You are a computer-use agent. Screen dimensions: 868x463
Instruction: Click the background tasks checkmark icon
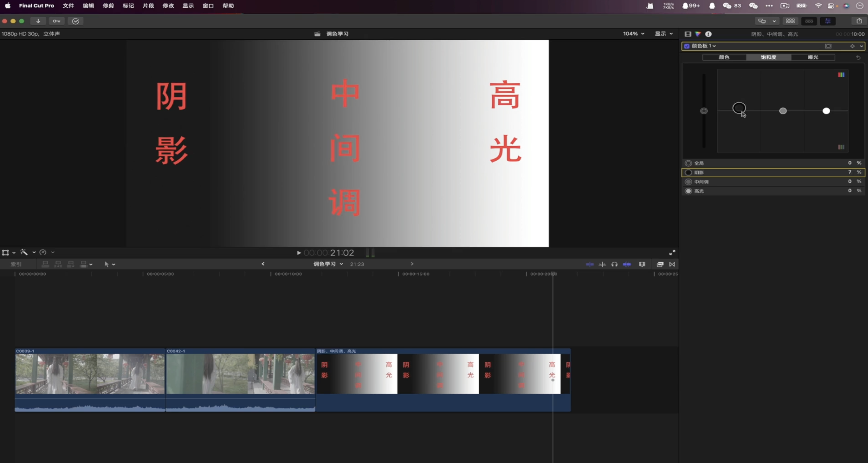(x=75, y=21)
